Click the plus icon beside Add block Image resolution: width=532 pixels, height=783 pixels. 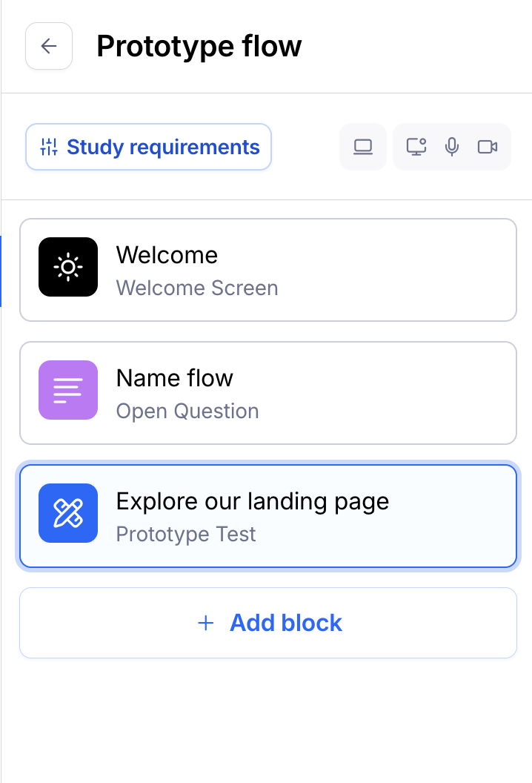click(205, 623)
